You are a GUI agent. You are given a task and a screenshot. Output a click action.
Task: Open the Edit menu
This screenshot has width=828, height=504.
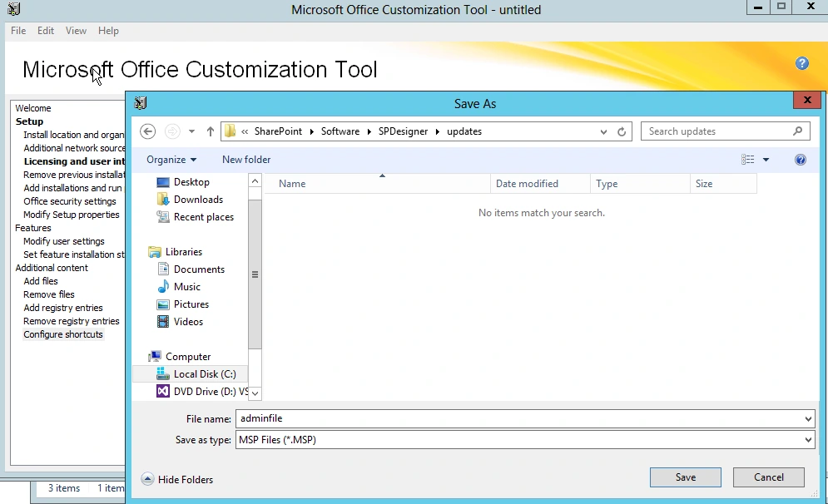[x=46, y=31]
